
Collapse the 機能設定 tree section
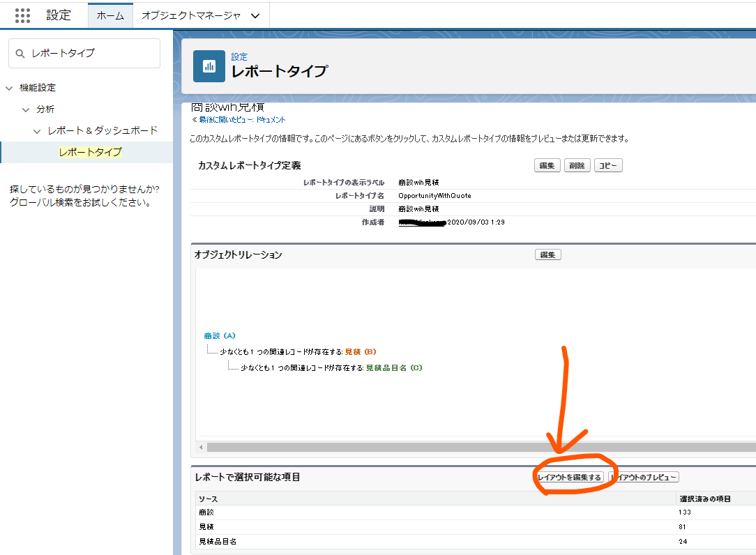tap(9, 88)
